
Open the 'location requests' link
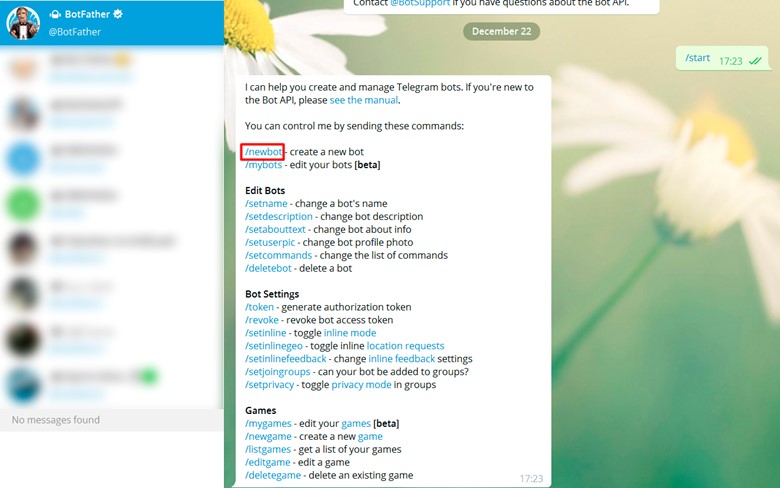click(x=405, y=346)
